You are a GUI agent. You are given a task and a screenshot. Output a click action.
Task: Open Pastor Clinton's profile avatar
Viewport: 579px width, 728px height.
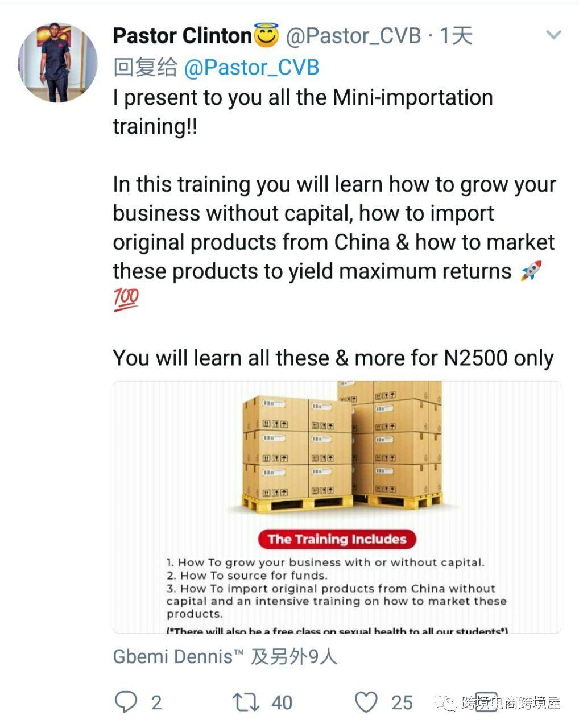pos(57,63)
